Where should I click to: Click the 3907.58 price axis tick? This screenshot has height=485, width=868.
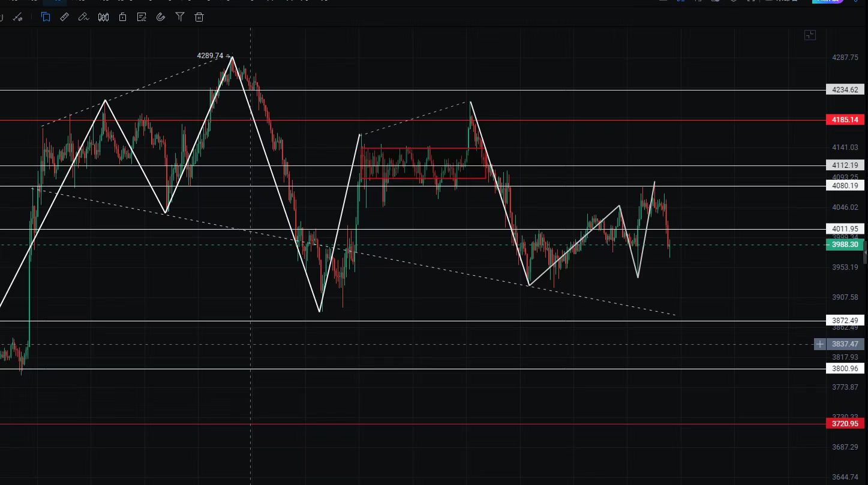pyautogui.click(x=845, y=297)
